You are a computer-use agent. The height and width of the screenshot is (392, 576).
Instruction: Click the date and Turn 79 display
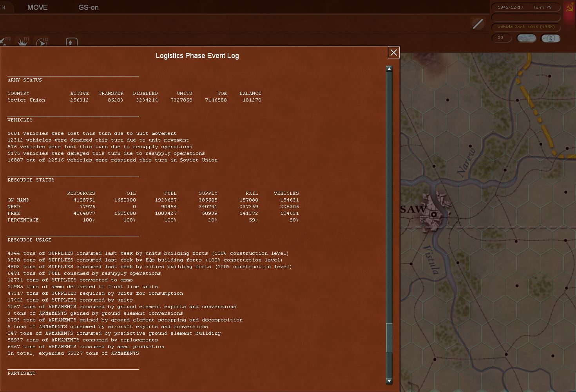[525, 7]
